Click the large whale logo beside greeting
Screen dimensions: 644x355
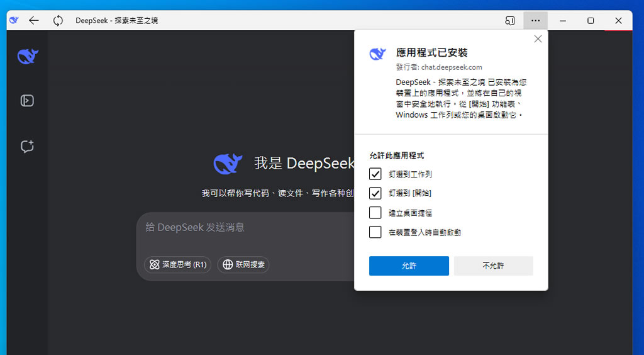point(228,164)
